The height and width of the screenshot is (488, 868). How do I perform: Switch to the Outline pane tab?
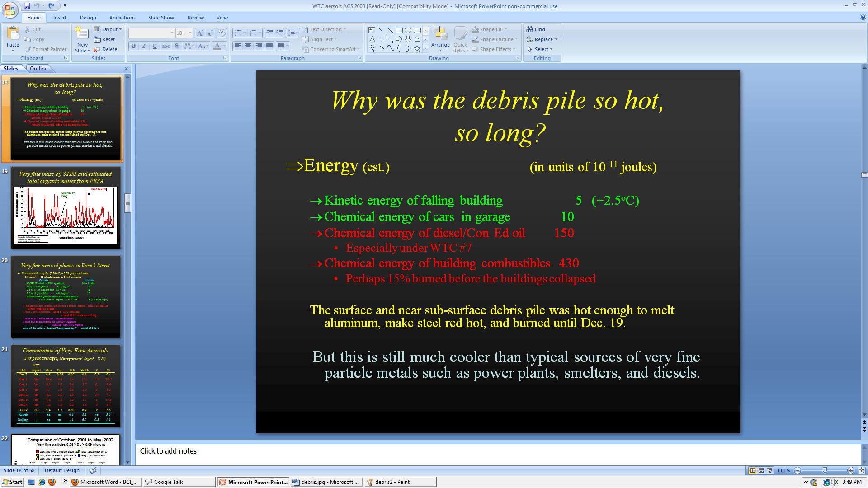(x=38, y=69)
